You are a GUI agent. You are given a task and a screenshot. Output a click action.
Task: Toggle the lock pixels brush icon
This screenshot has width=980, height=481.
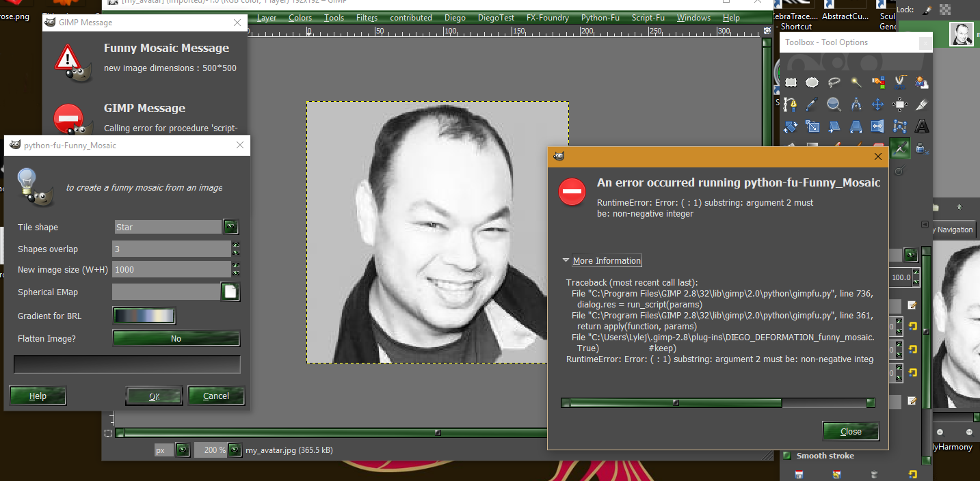pos(927,9)
